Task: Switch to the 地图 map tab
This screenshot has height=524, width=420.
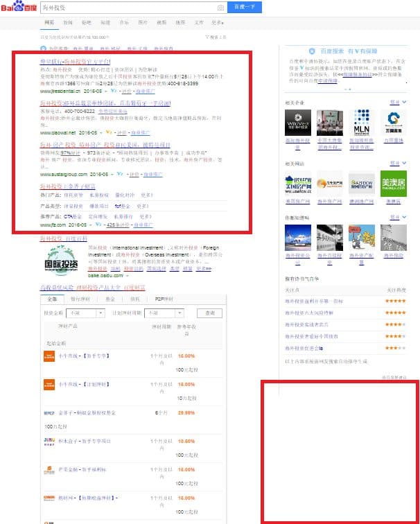Action: click(x=180, y=22)
